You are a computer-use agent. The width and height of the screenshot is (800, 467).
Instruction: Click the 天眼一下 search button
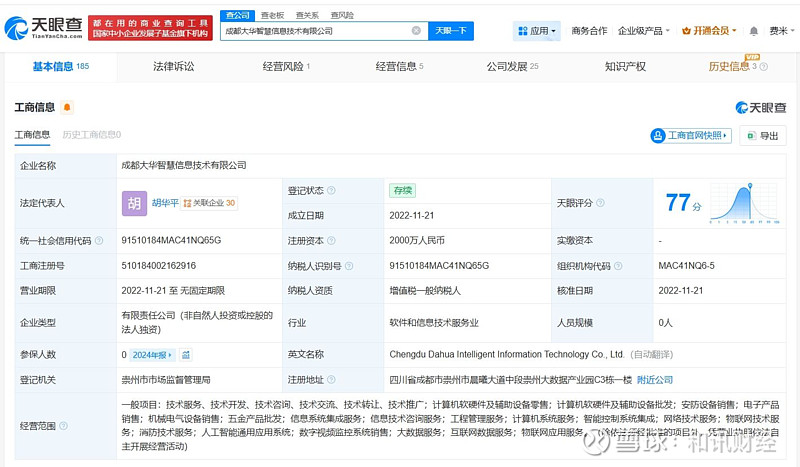point(452,31)
